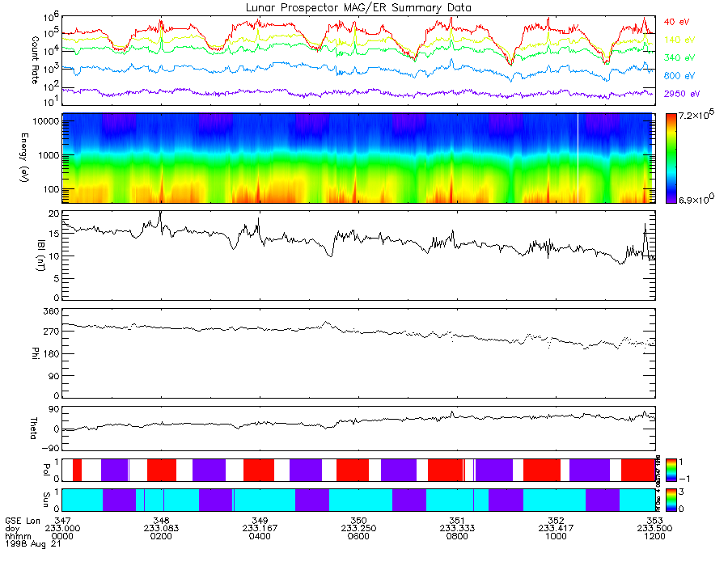Click the '1200' time tick label
This screenshot has width=728, height=566.
[654, 536]
